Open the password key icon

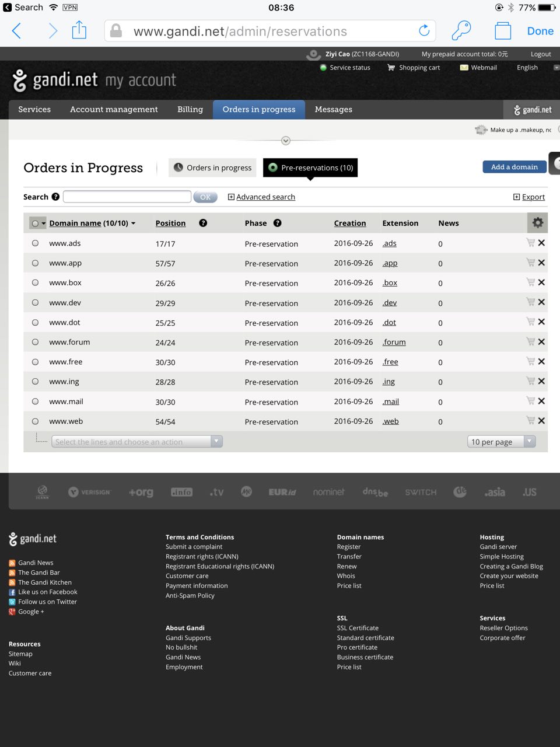461,30
